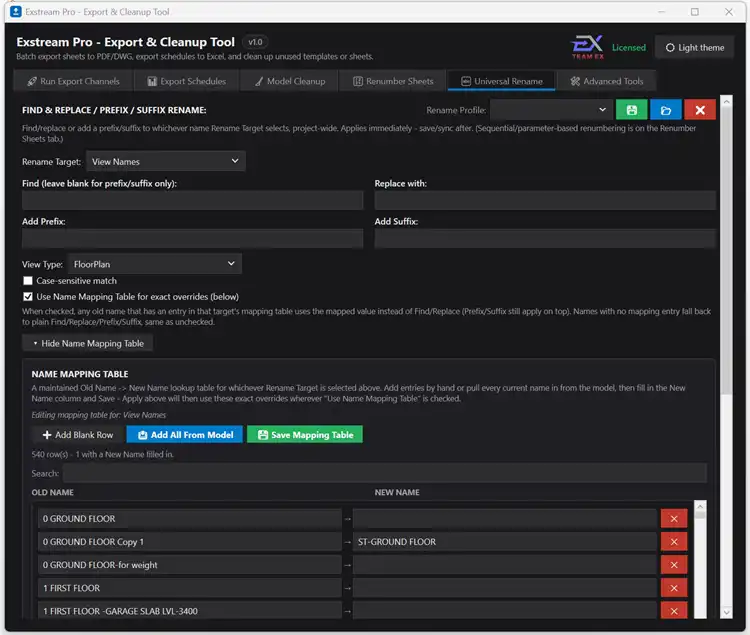Screen dimensions: 750x635
Task: Focus the Add Suffix field
Action: coord(545,239)
